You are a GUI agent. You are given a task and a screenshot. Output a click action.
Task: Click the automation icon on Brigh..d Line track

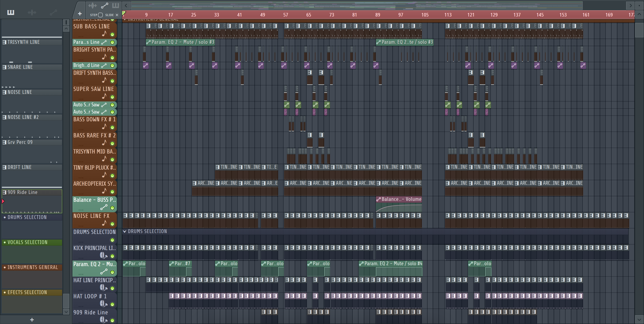point(104,65)
